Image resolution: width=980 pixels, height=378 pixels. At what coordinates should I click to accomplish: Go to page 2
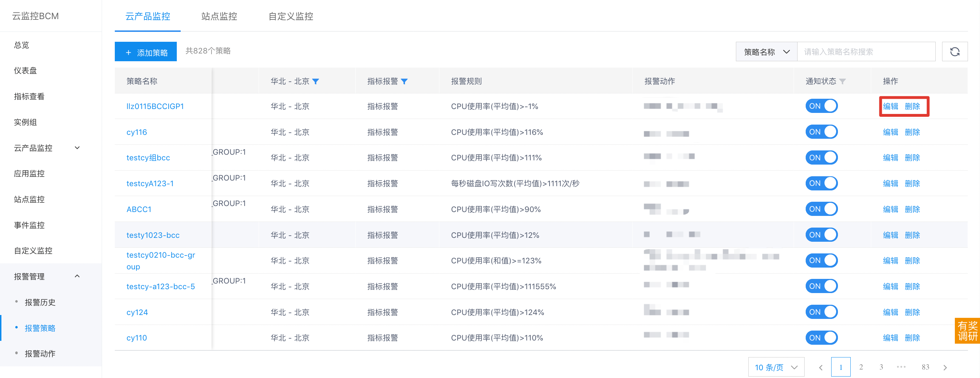861,367
